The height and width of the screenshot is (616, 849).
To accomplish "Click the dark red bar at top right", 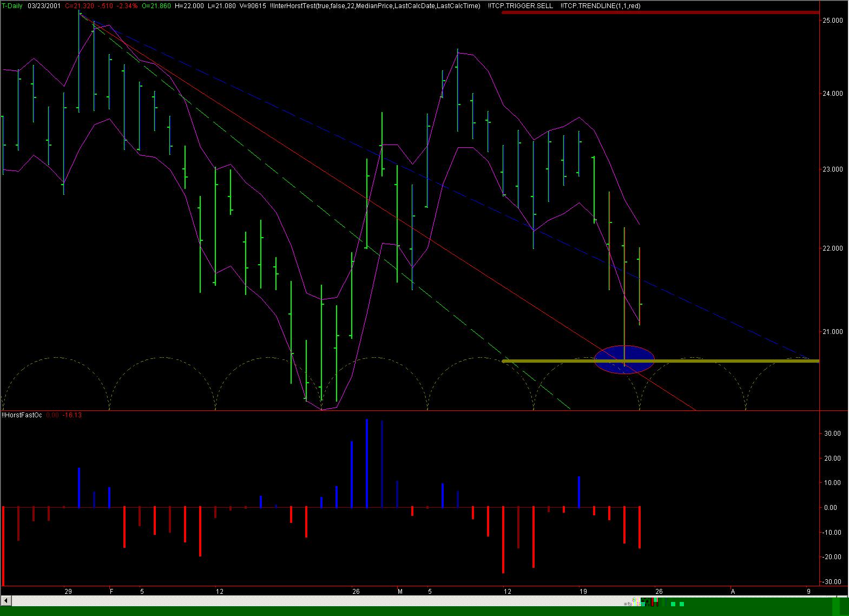I will click(x=660, y=12).
